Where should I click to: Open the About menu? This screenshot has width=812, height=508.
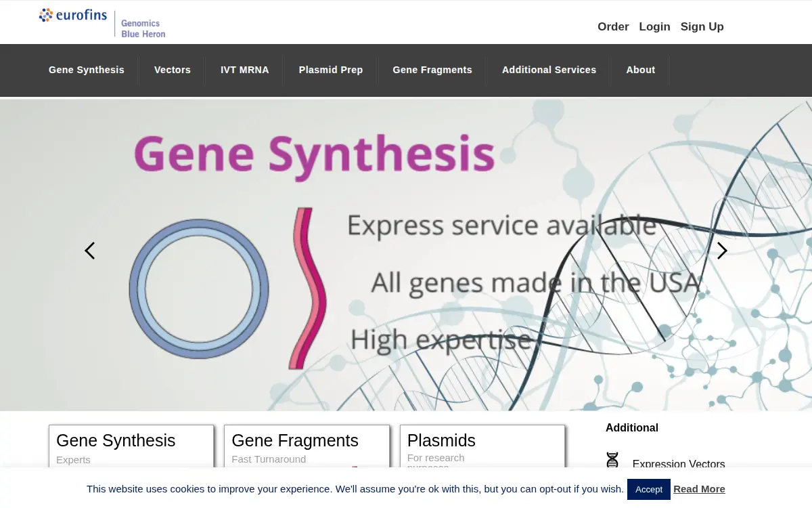point(641,70)
